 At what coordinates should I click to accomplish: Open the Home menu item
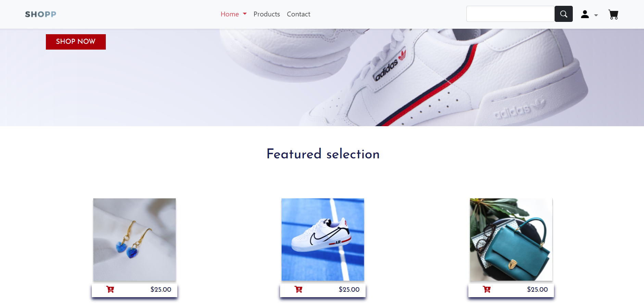pos(230,14)
